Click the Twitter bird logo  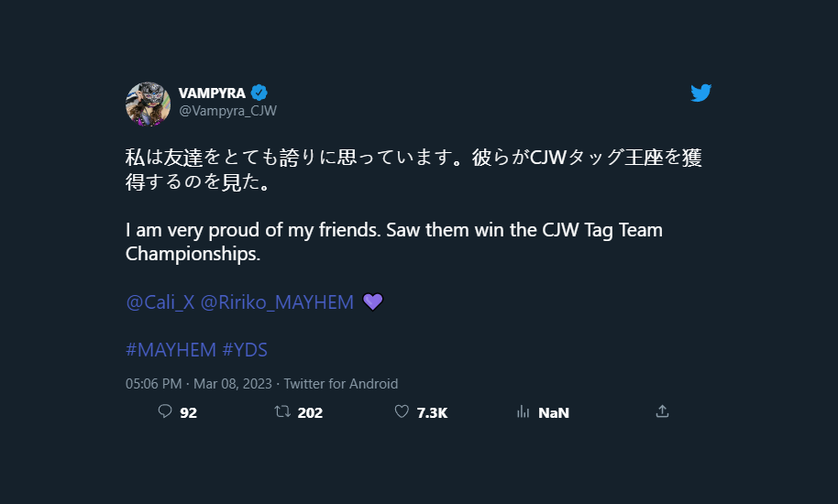701,93
